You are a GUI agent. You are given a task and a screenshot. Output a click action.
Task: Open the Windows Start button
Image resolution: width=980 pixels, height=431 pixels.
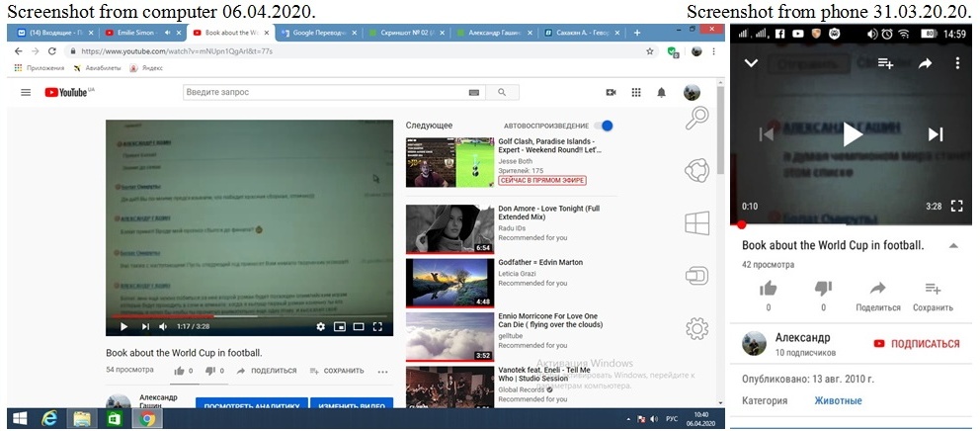20,418
